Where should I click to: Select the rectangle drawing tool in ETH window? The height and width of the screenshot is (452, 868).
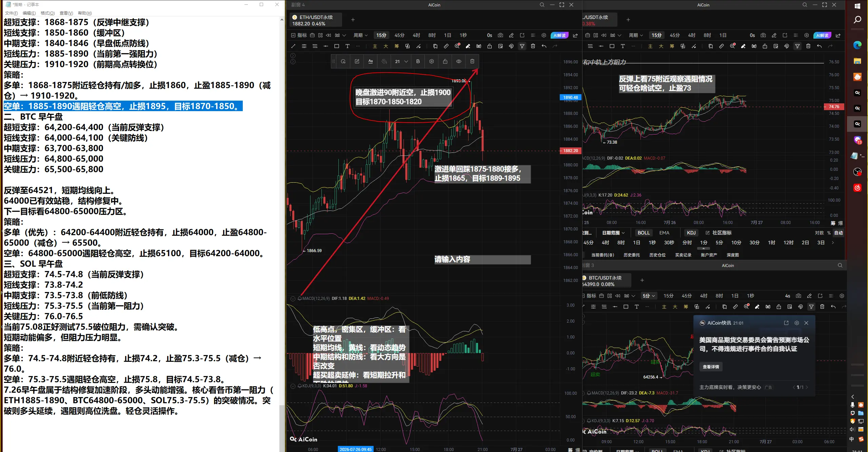[x=337, y=46]
